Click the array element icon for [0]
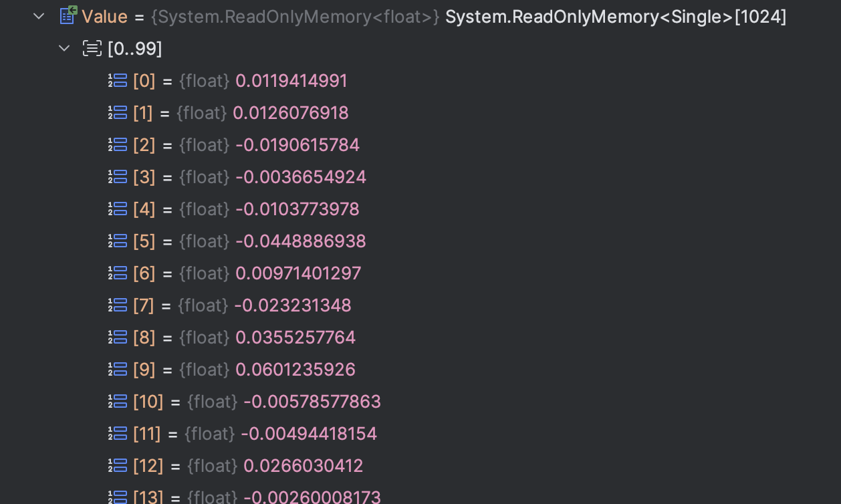Image resolution: width=841 pixels, height=504 pixels. [x=118, y=81]
